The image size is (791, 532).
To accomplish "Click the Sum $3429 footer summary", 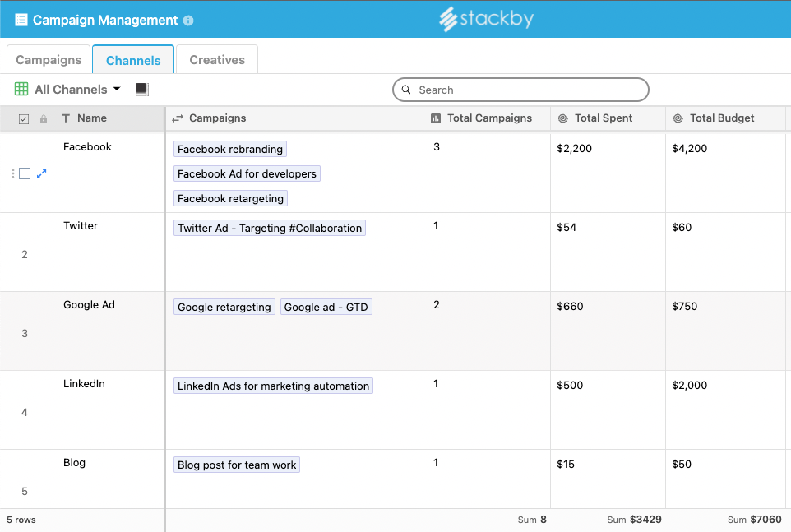I will point(634,520).
